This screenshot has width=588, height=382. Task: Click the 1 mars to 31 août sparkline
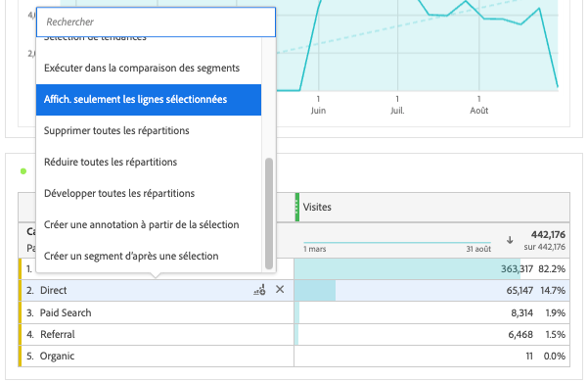point(397,243)
